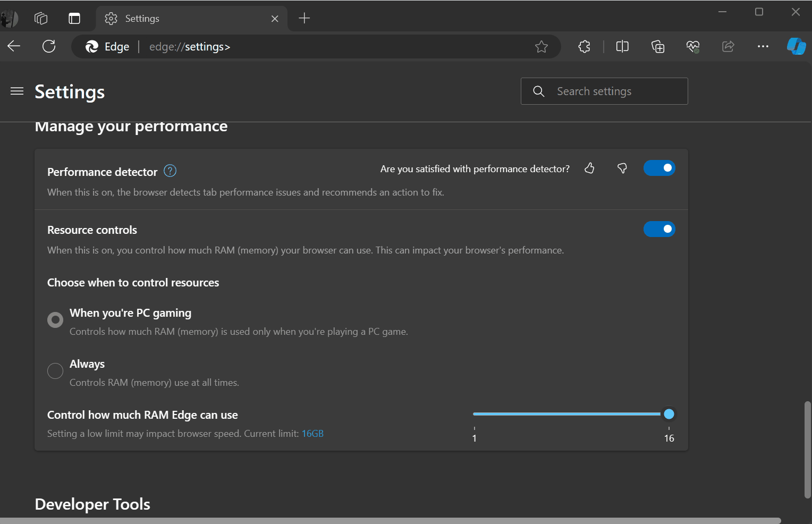Open the Split Screen icon
Image resolution: width=812 pixels, height=524 pixels.
click(x=622, y=46)
